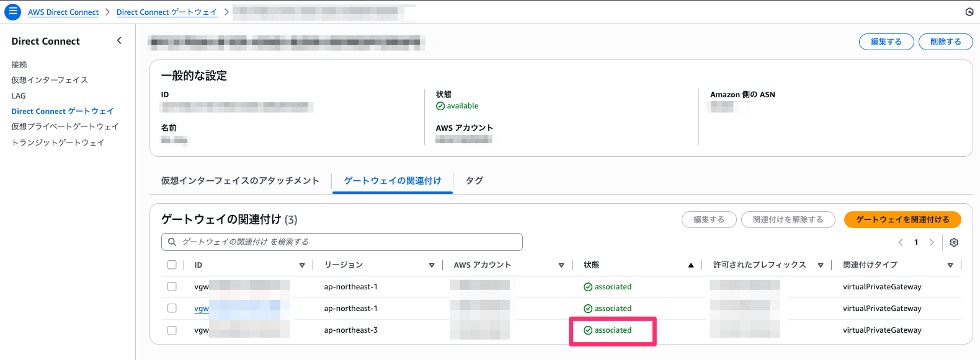
Task: Click the search magnifier icon
Action: tap(172, 242)
